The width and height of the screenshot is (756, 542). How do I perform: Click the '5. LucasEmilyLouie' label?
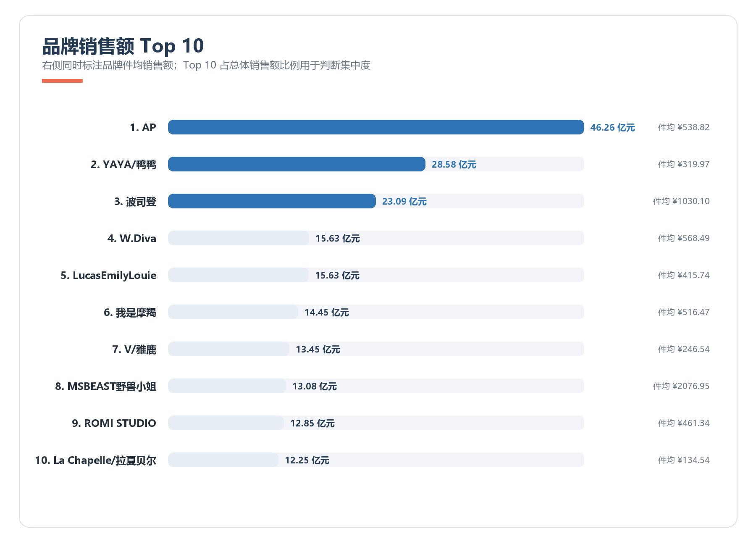(x=108, y=275)
